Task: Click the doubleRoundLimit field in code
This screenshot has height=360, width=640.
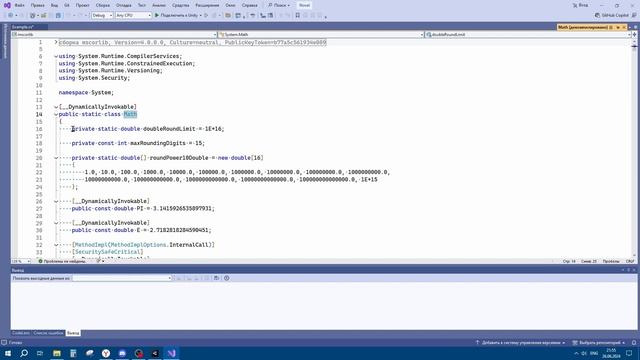Action: [x=169, y=129]
